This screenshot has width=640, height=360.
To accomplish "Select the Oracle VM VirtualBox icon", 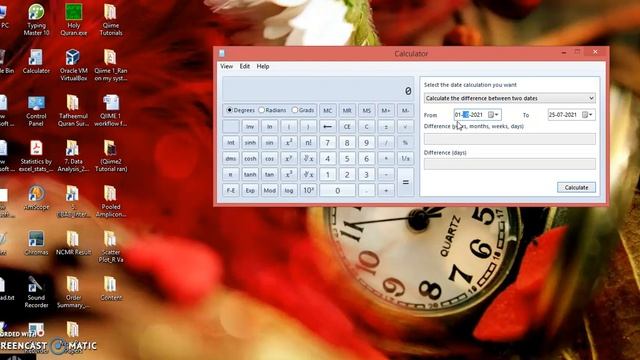I will pos(73,65).
